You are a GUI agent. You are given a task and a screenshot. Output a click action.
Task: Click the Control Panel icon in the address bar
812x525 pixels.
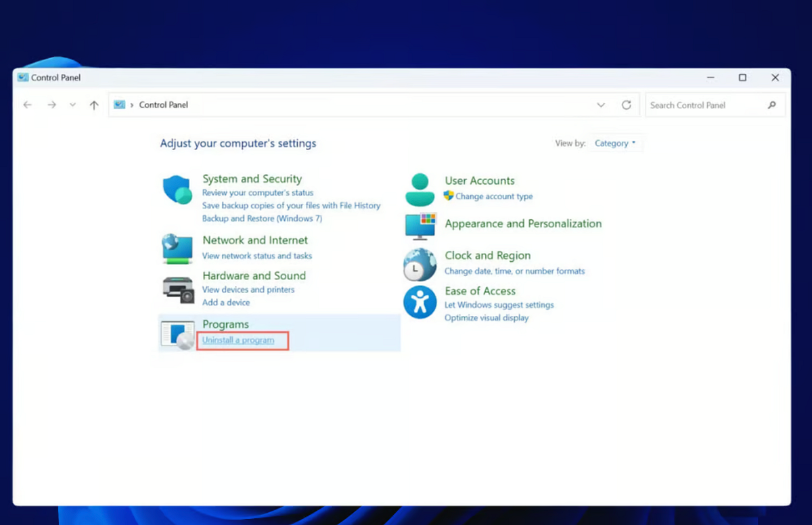tap(119, 105)
